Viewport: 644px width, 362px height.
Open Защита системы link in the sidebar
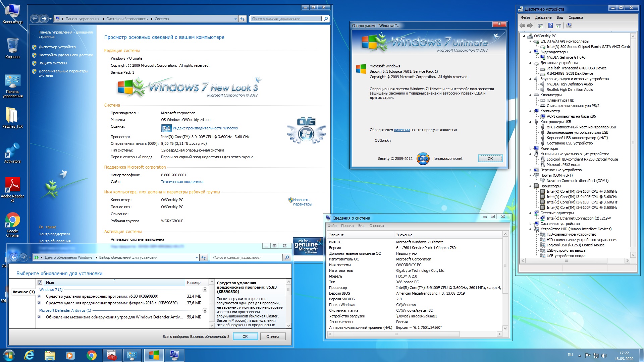tap(53, 63)
